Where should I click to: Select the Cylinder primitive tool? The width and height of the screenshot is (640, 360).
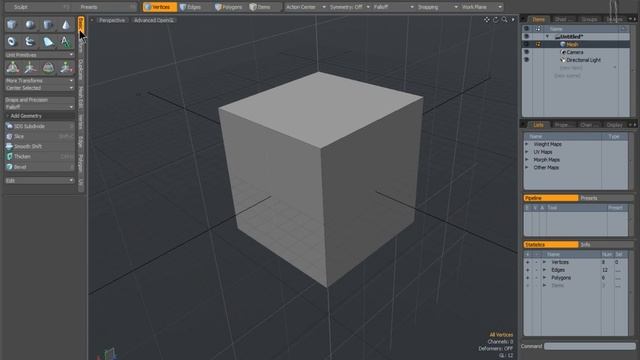pyautogui.click(x=48, y=25)
